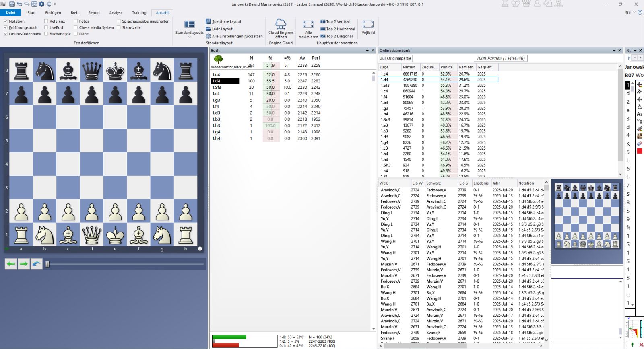Open the Onlinedatenbank panel dropdown arrow
This screenshot has width=644, height=349.
614,51
